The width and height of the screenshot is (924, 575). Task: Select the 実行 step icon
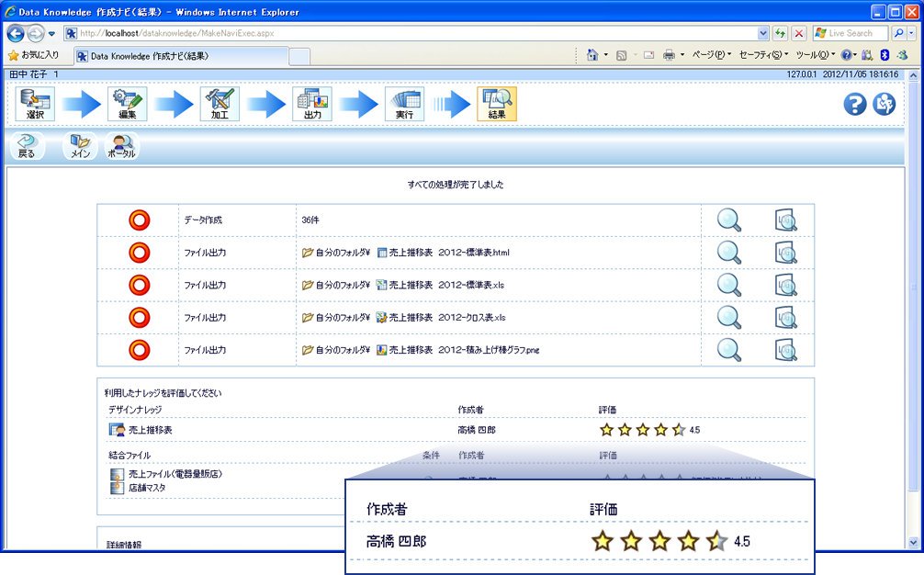click(x=404, y=104)
